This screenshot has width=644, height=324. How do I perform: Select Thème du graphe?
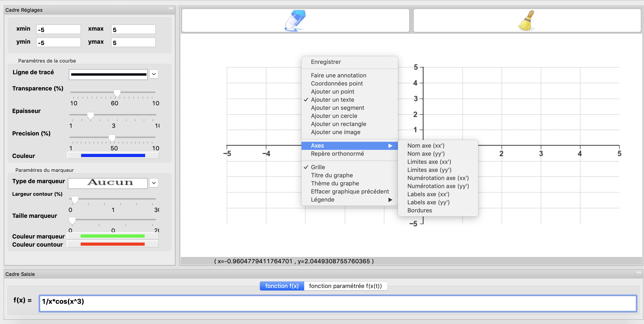coord(349,183)
